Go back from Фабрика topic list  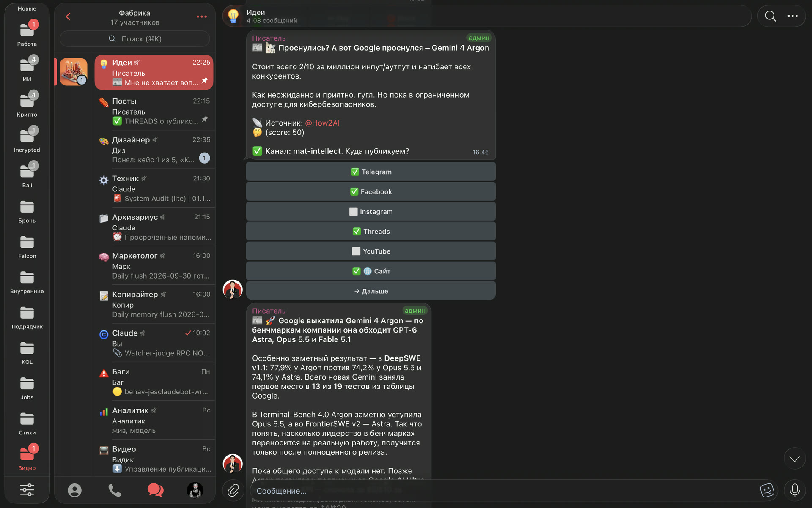(x=68, y=17)
